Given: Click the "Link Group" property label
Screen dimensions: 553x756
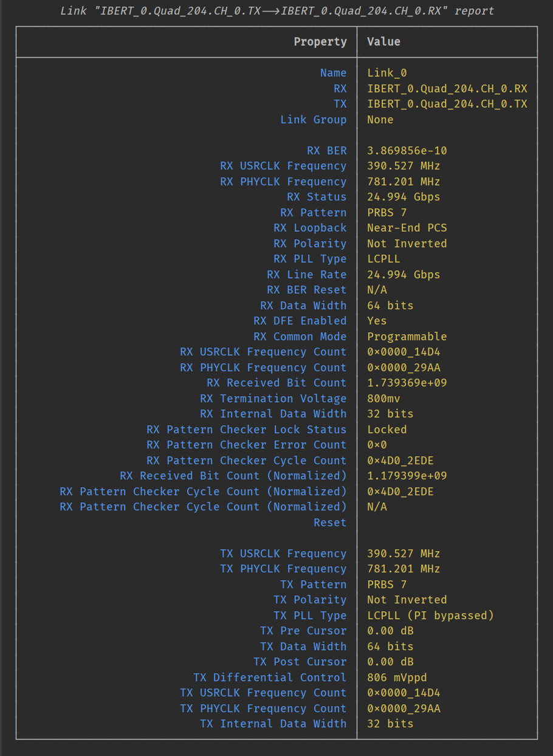Looking at the screenshot, I should coord(313,120).
